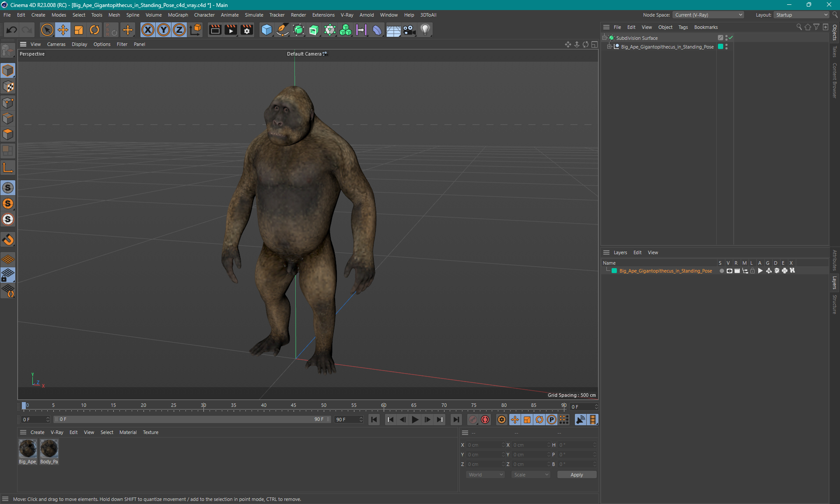Open the Layers panel hamburger menu

click(606, 252)
